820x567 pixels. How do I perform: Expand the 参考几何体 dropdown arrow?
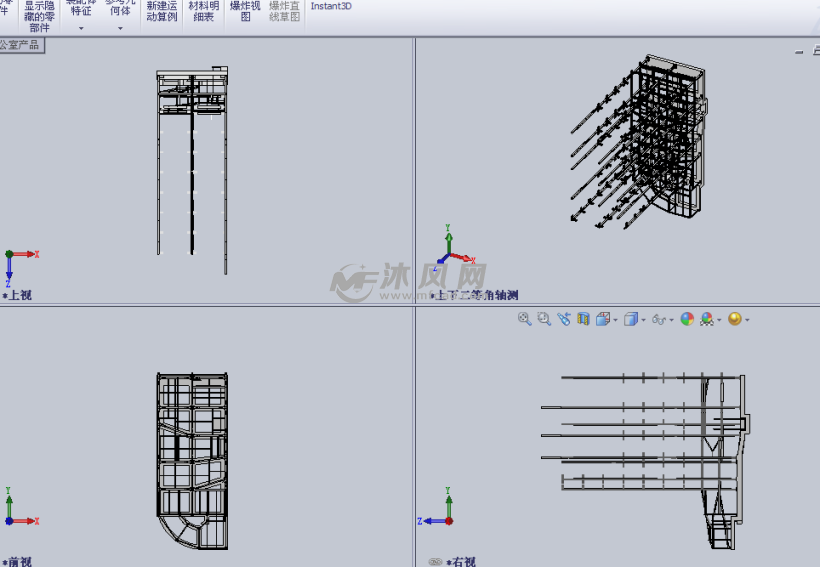click(120, 28)
